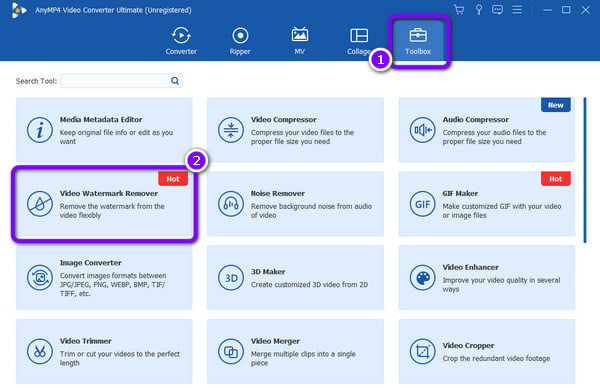Viewport: 600px width, 388px height.
Task: Open Media Metadata Editor tool
Action: click(x=104, y=130)
